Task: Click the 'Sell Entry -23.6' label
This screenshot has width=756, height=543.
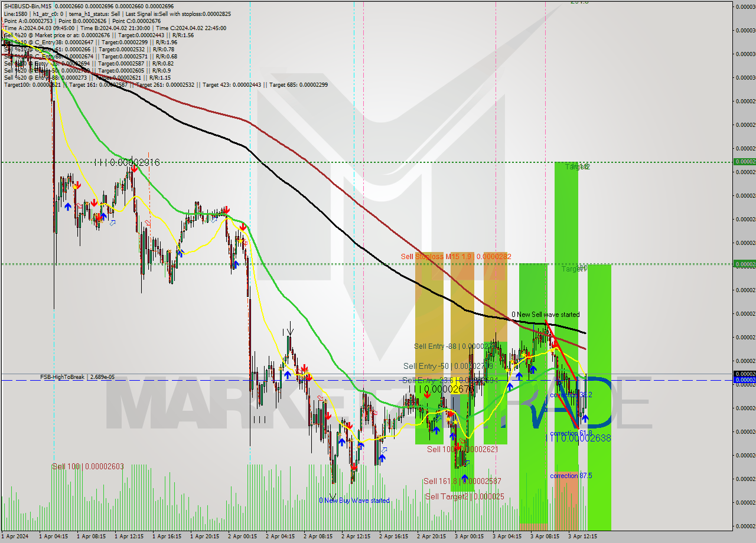Action: tap(450, 380)
